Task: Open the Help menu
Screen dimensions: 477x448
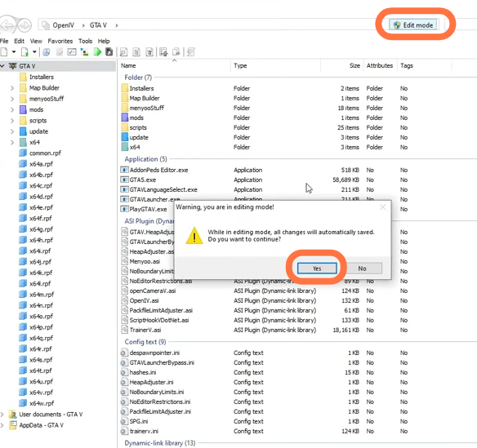Action: click(x=104, y=41)
